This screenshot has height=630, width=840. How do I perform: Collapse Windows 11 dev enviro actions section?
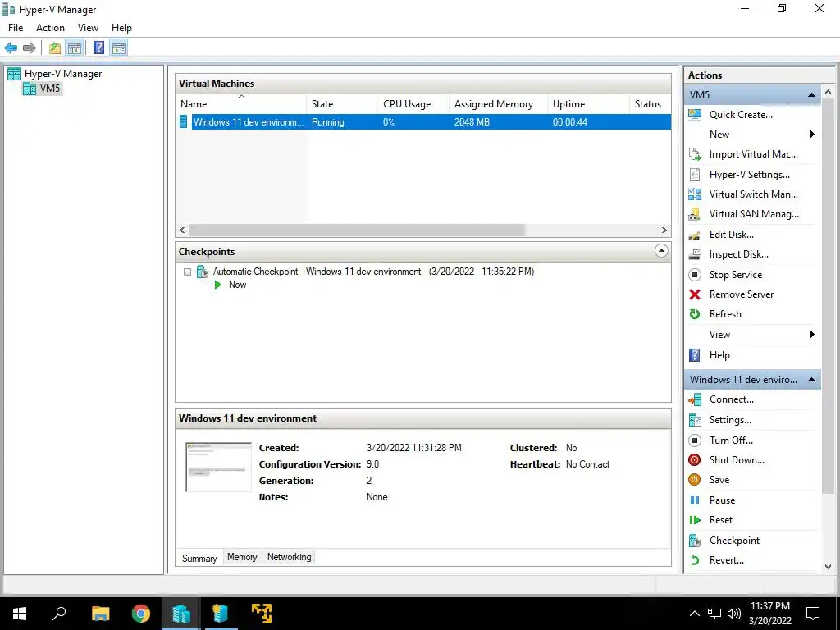click(x=811, y=380)
